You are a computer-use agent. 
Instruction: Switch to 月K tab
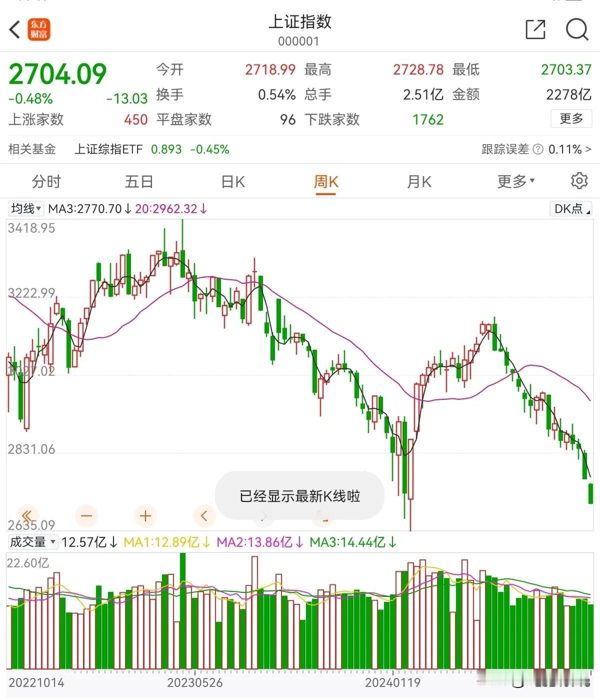tap(419, 181)
